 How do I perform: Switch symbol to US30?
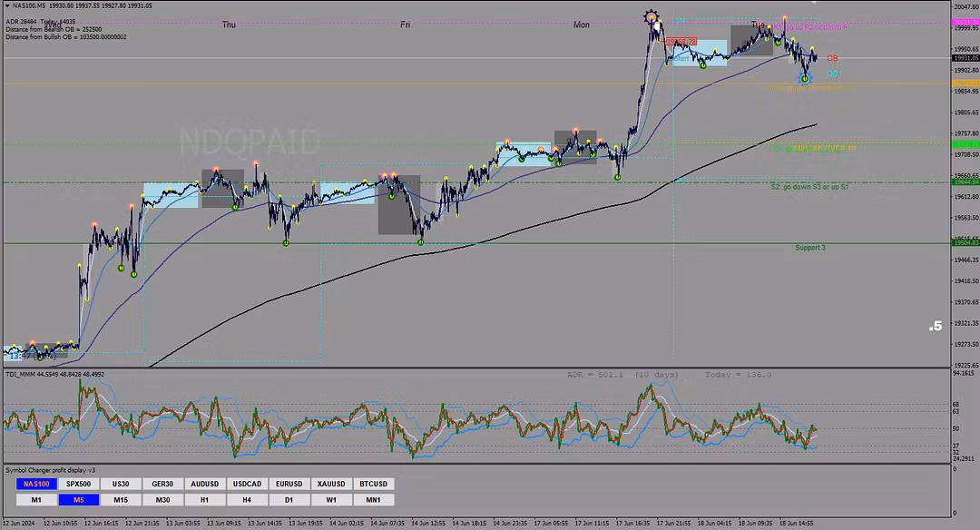[x=120, y=484]
